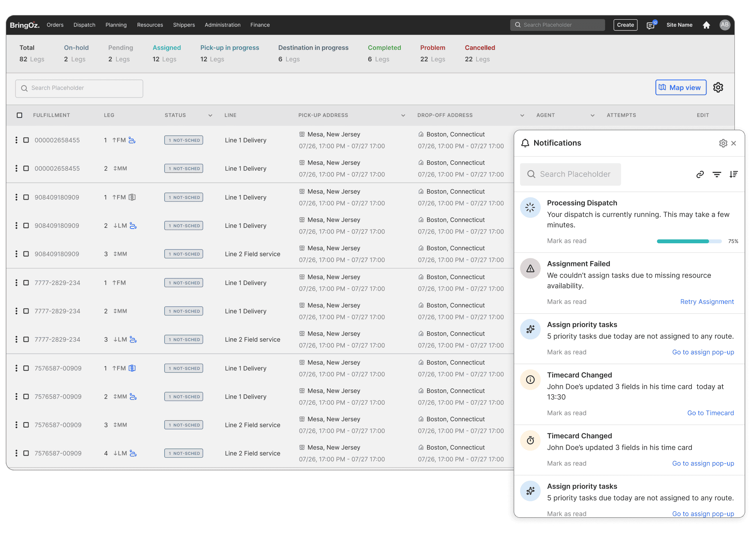The width and height of the screenshot is (756, 541).
Task: Open the Finance menu
Action: 260,25
